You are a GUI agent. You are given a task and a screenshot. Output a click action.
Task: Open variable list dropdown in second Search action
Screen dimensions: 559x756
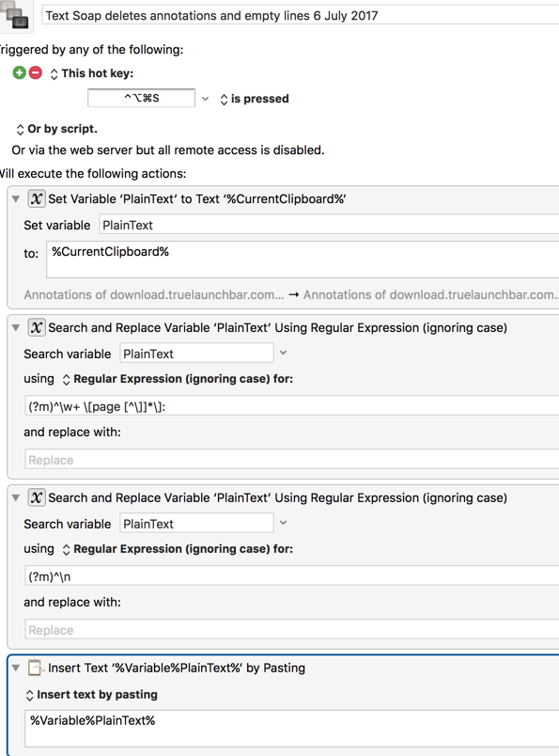click(284, 523)
